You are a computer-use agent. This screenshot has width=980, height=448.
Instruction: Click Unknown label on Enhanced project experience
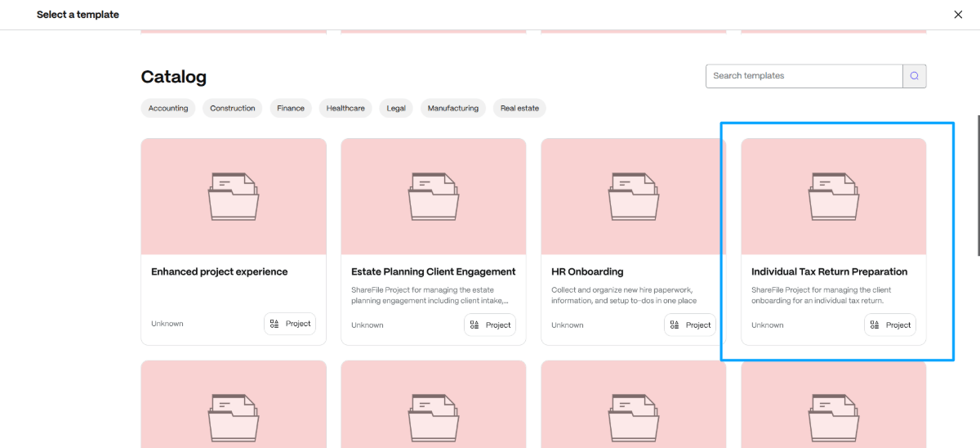(x=167, y=324)
